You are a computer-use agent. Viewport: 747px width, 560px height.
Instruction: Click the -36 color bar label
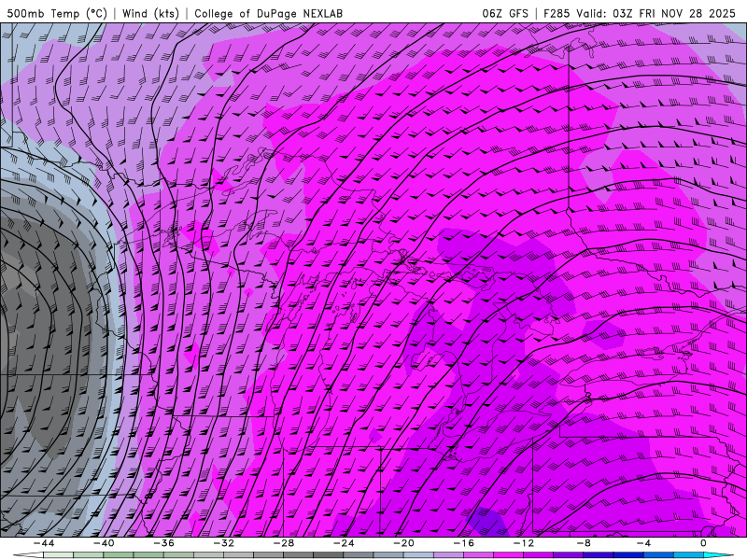pyautogui.click(x=163, y=543)
